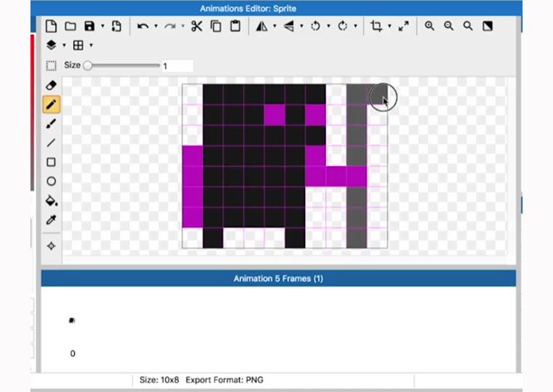Cut selection with scissors icon
This screenshot has height=392, width=553.
(x=197, y=26)
